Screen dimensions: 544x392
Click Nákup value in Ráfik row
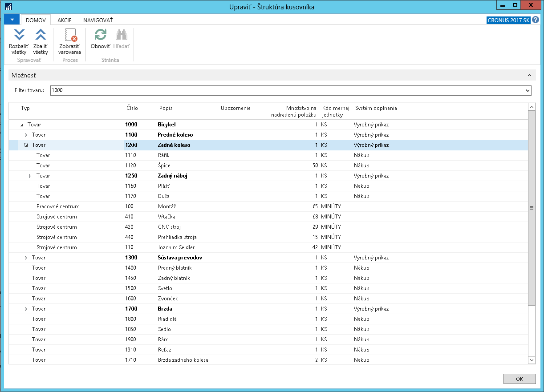pos(361,155)
